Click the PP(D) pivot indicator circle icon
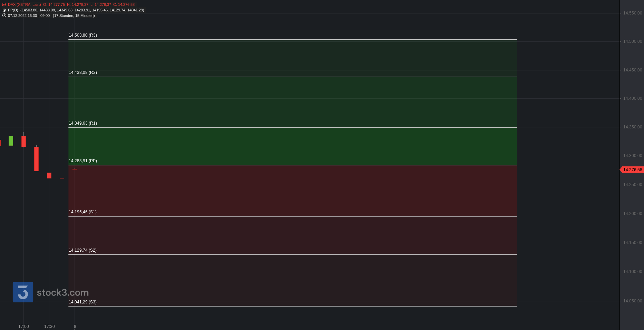The width and height of the screenshot is (644, 330). point(4,10)
